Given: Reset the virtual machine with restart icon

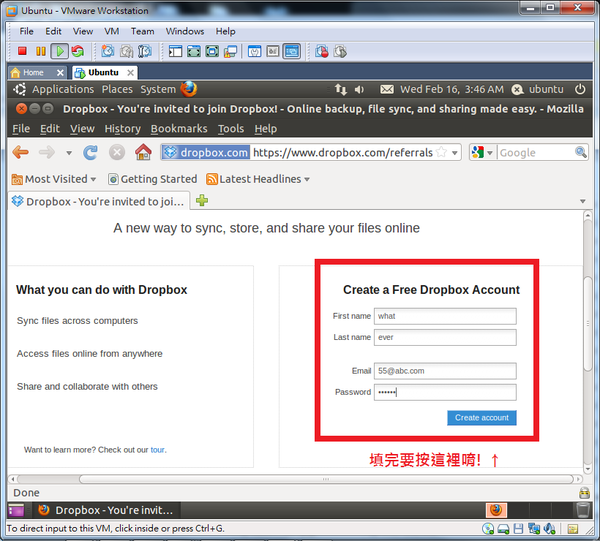Looking at the screenshot, I should click(78, 51).
